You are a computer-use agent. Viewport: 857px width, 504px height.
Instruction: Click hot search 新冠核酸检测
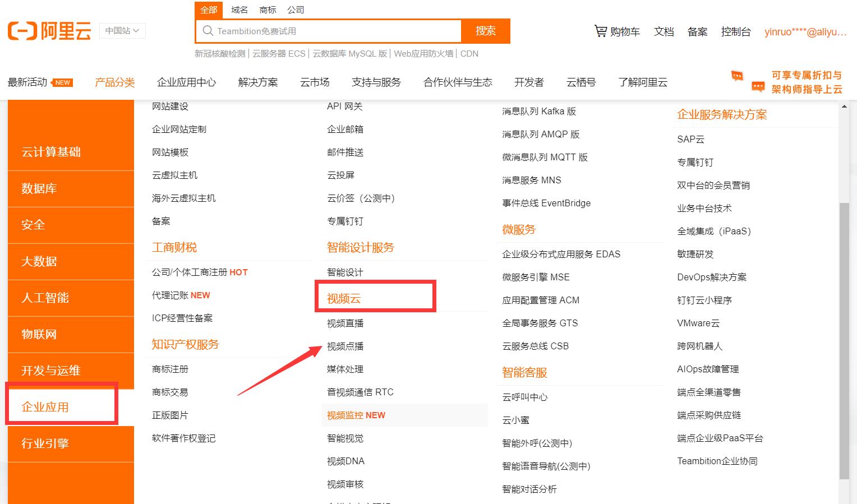click(220, 54)
